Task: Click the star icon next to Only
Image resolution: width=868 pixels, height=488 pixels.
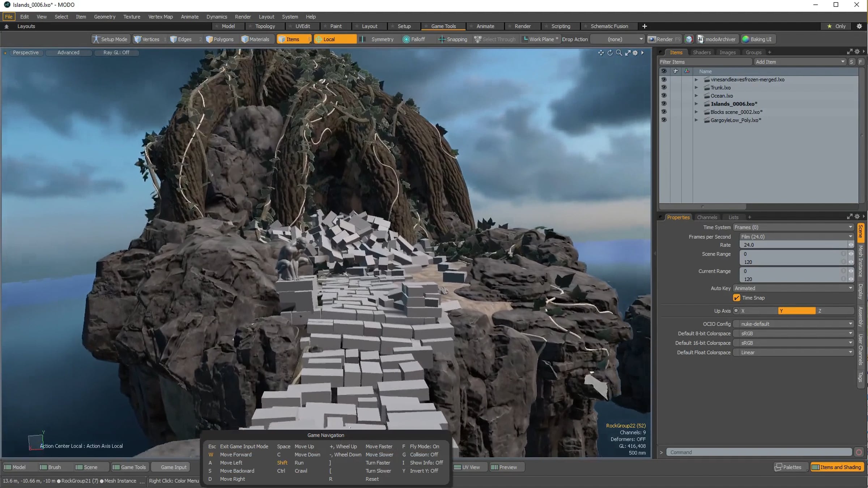Action: [829, 26]
